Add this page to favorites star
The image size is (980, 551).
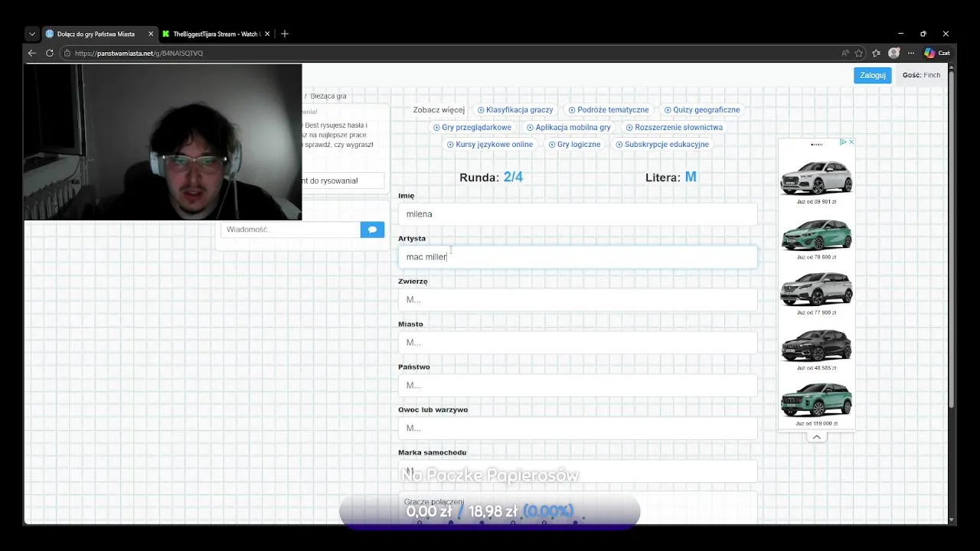859,53
